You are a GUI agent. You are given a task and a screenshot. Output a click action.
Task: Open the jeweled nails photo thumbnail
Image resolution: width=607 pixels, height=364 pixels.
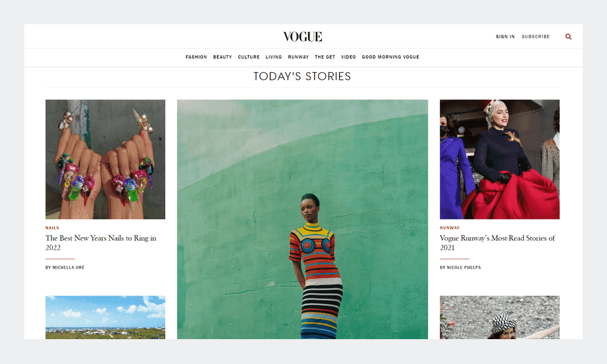[x=105, y=160]
